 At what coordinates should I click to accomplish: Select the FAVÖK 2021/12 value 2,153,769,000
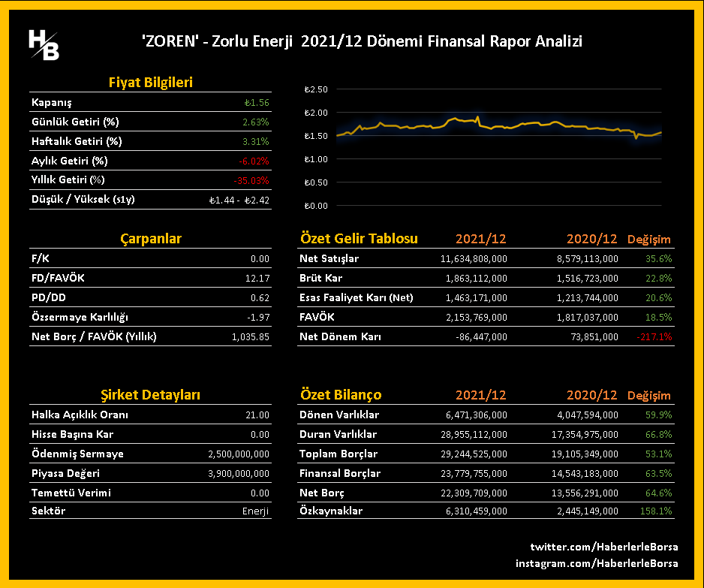[477, 318]
